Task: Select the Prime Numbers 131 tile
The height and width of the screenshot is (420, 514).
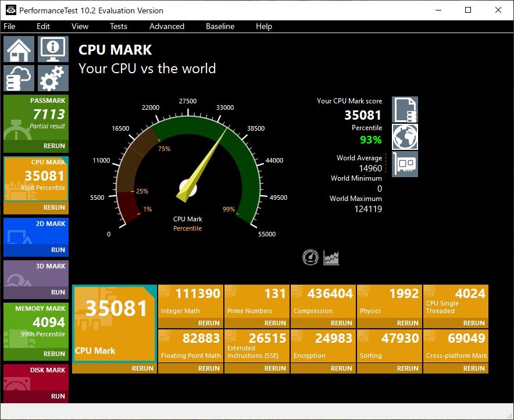Action: [x=257, y=301]
